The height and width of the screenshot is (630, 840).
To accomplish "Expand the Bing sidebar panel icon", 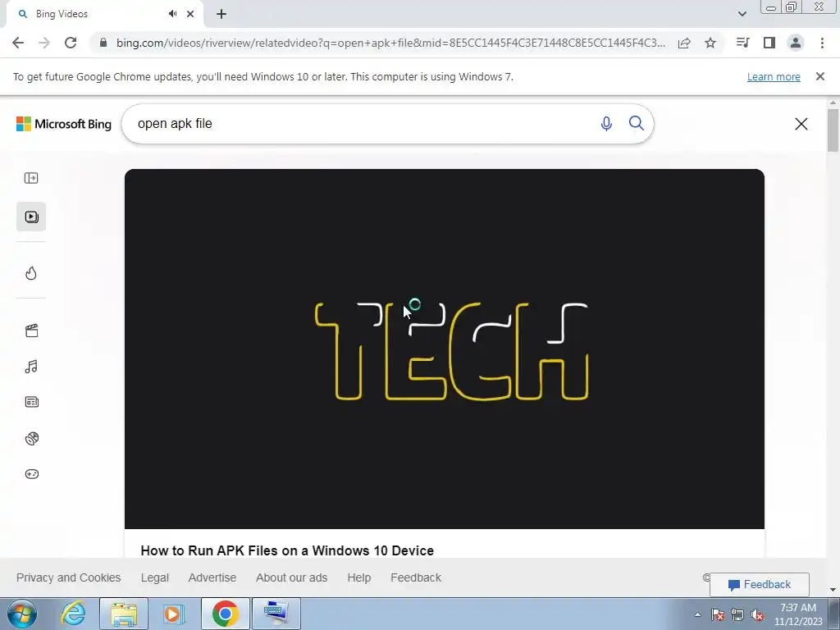I will point(31,178).
